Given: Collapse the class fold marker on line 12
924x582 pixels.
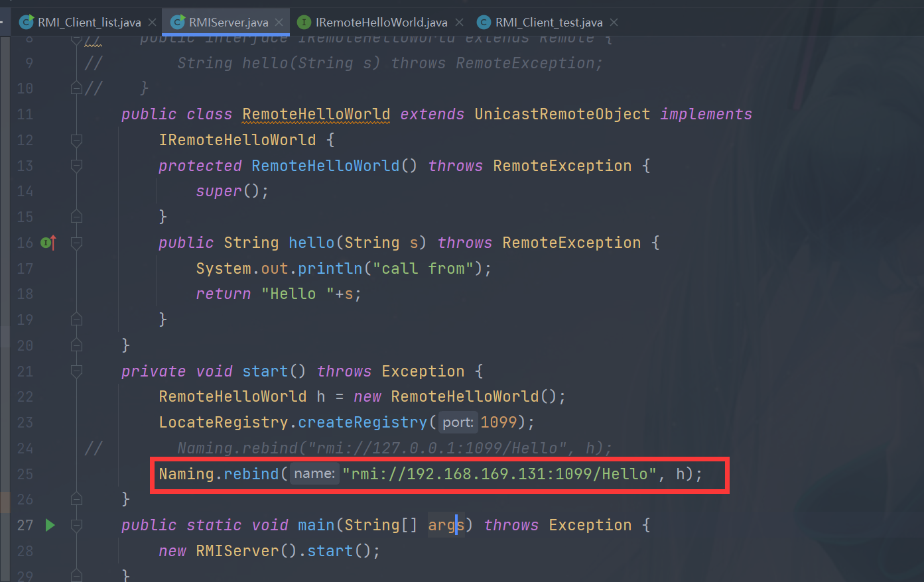Looking at the screenshot, I should (76, 140).
